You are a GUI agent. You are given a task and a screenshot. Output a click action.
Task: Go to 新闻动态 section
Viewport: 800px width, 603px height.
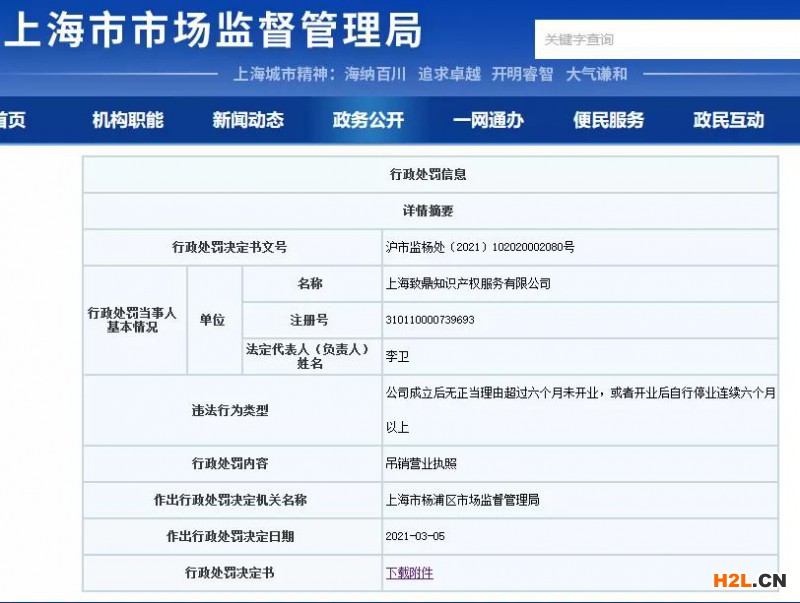click(248, 120)
